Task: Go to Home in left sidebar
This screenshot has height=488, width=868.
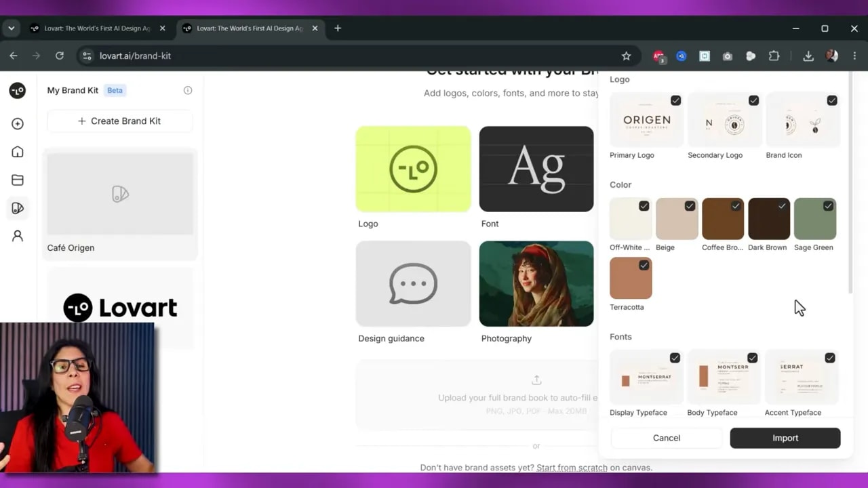Action: click(18, 152)
